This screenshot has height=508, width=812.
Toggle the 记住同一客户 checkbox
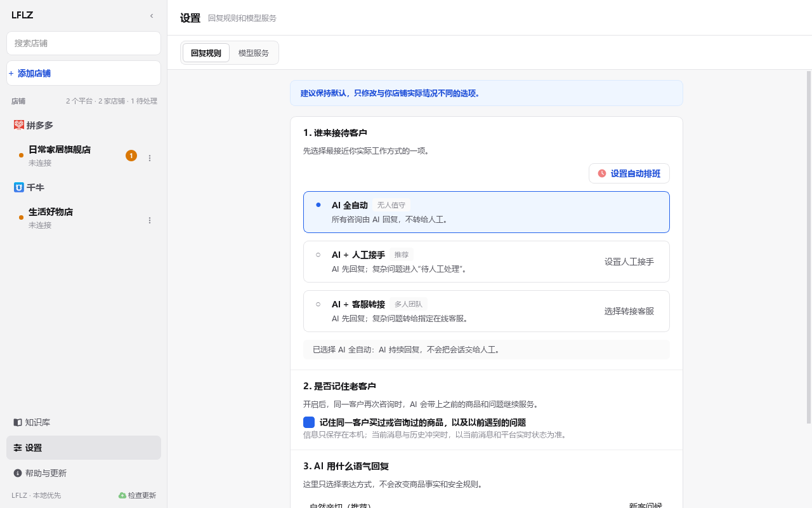coord(309,422)
